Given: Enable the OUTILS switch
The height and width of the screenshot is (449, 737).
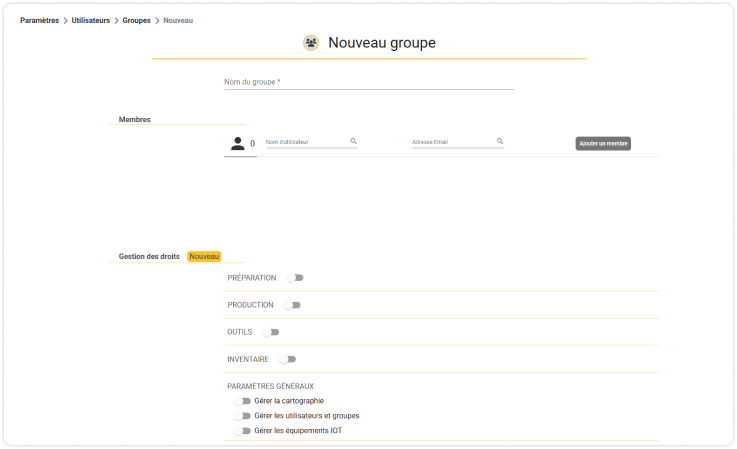Looking at the screenshot, I should point(271,332).
